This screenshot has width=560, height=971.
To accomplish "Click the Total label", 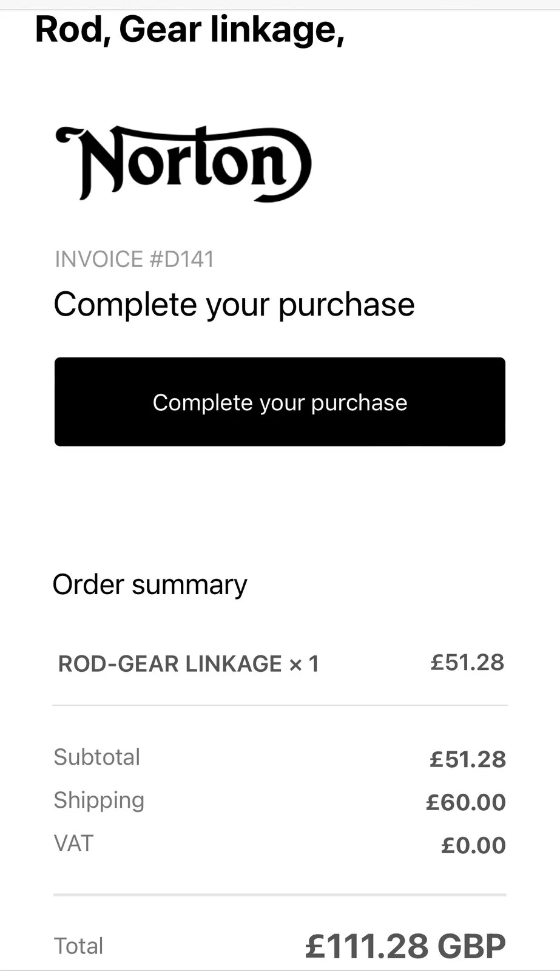I will point(79,946).
